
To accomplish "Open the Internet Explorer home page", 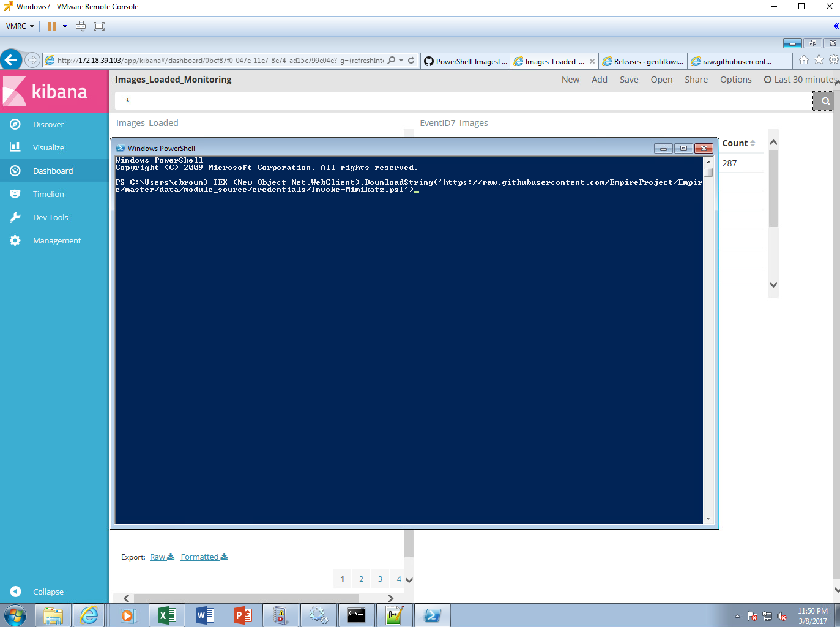I will (804, 60).
